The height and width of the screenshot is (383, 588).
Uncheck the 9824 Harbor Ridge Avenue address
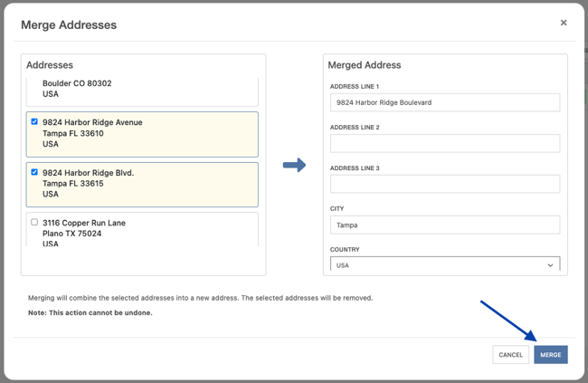click(34, 121)
